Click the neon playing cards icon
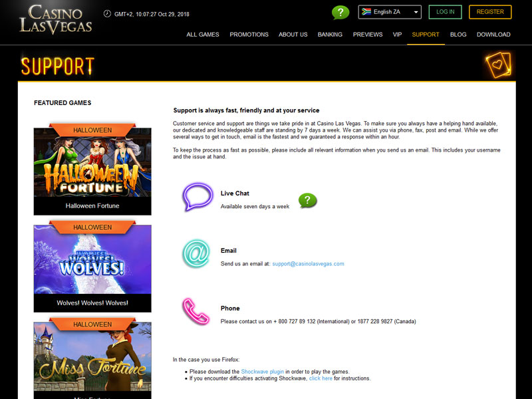Screen dimensions: 532x399 [498, 65]
